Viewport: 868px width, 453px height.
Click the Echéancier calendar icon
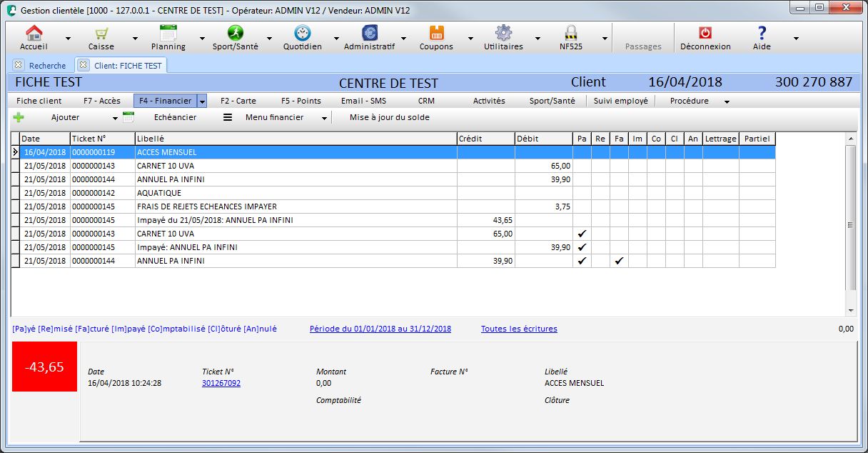[x=128, y=117]
